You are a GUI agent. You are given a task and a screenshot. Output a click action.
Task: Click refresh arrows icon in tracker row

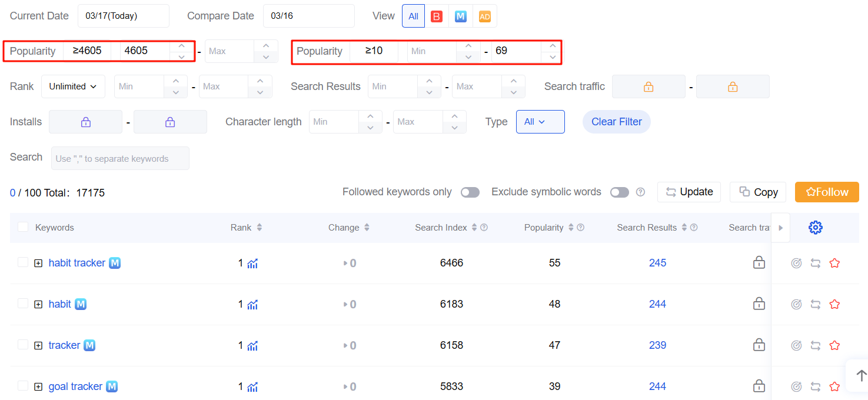click(x=816, y=345)
